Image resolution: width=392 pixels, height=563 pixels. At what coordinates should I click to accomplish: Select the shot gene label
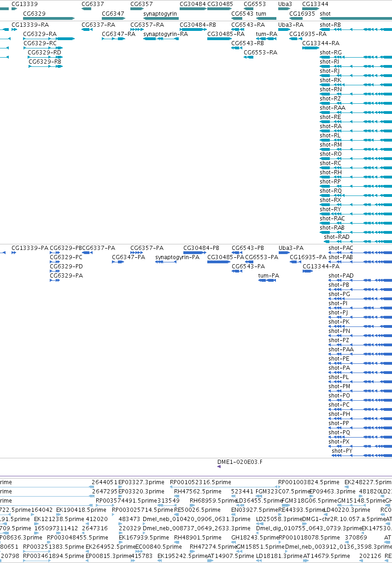[325, 14]
